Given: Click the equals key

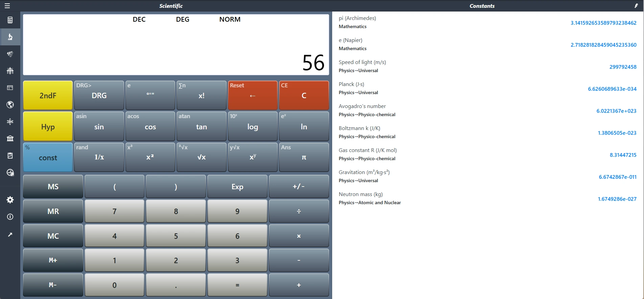Looking at the screenshot, I should pos(237,285).
